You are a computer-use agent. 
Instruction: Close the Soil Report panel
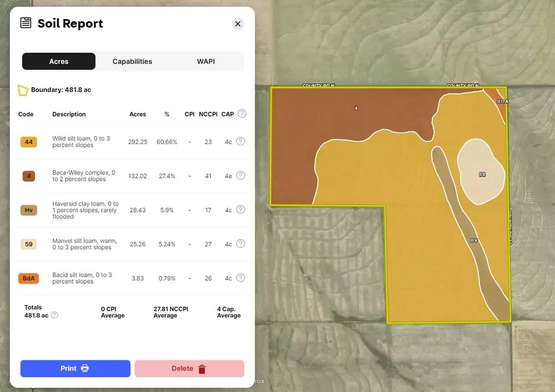click(x=238, y=24)
